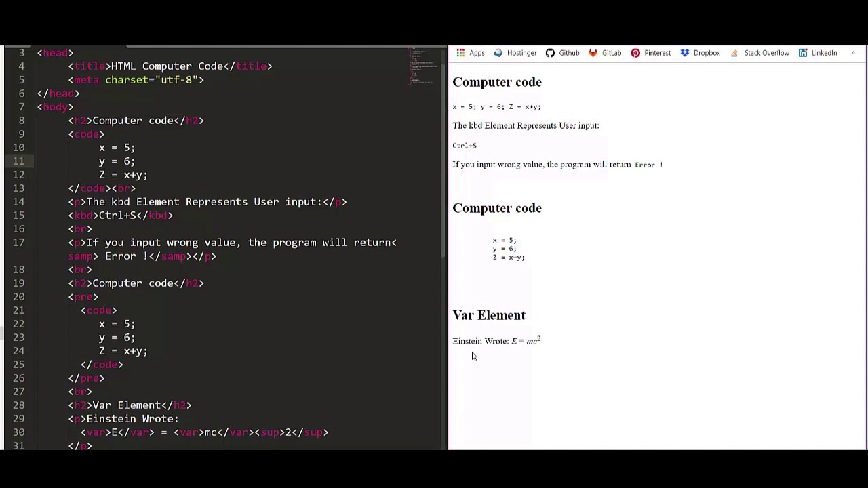
Task: Click the Stack Overflow bookmark icon
Action: [734, 53]
